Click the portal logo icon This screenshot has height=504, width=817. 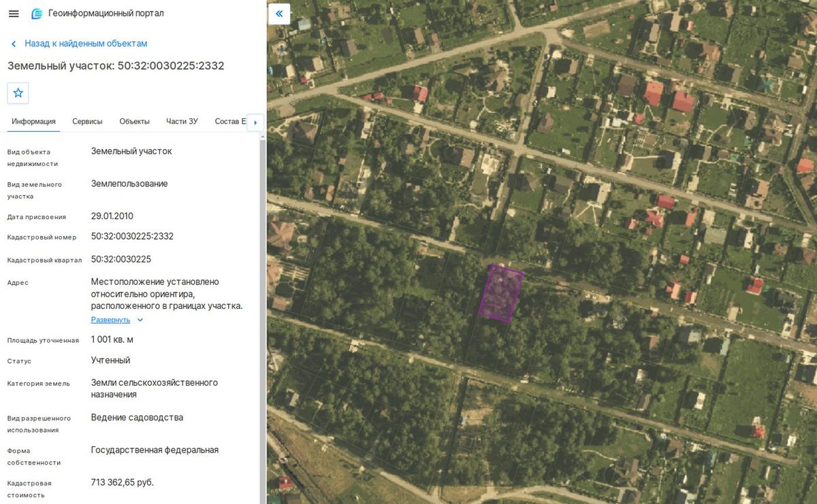37,14
